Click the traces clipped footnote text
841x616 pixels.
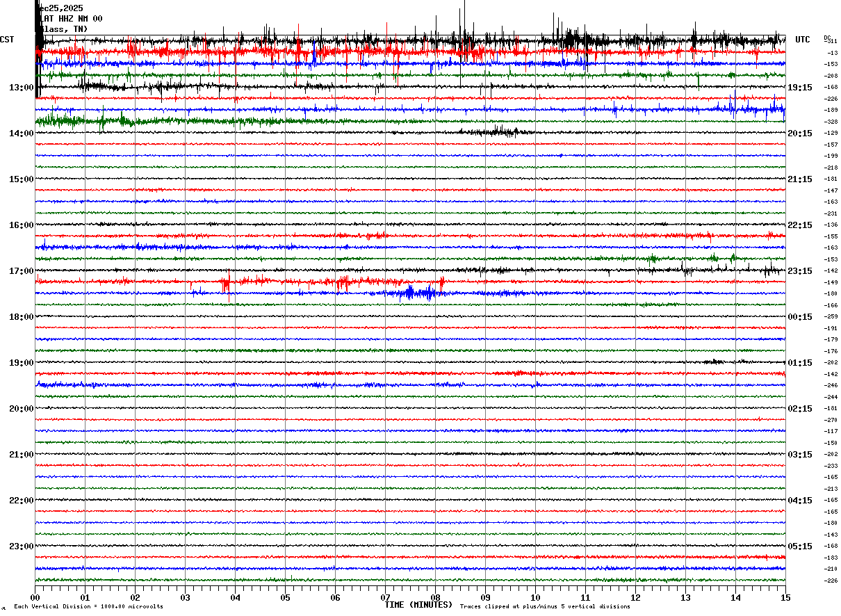tap(545, 606)
